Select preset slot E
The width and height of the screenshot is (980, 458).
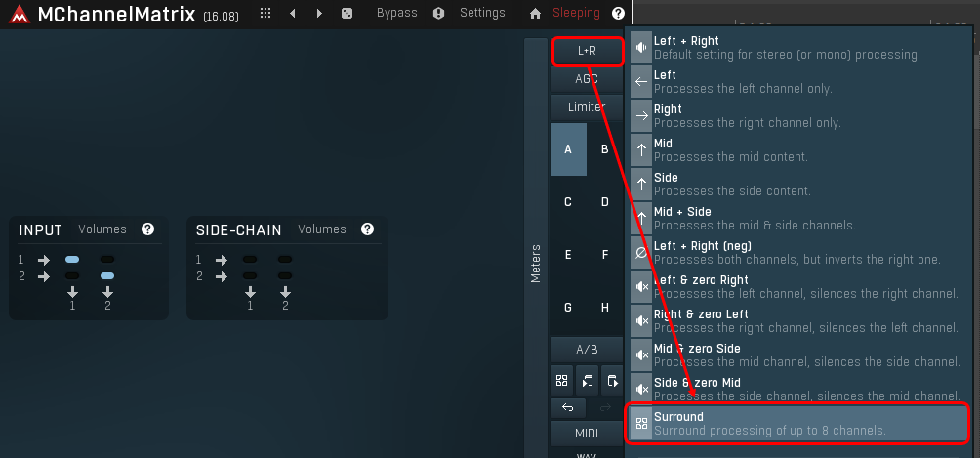(568, 254)
